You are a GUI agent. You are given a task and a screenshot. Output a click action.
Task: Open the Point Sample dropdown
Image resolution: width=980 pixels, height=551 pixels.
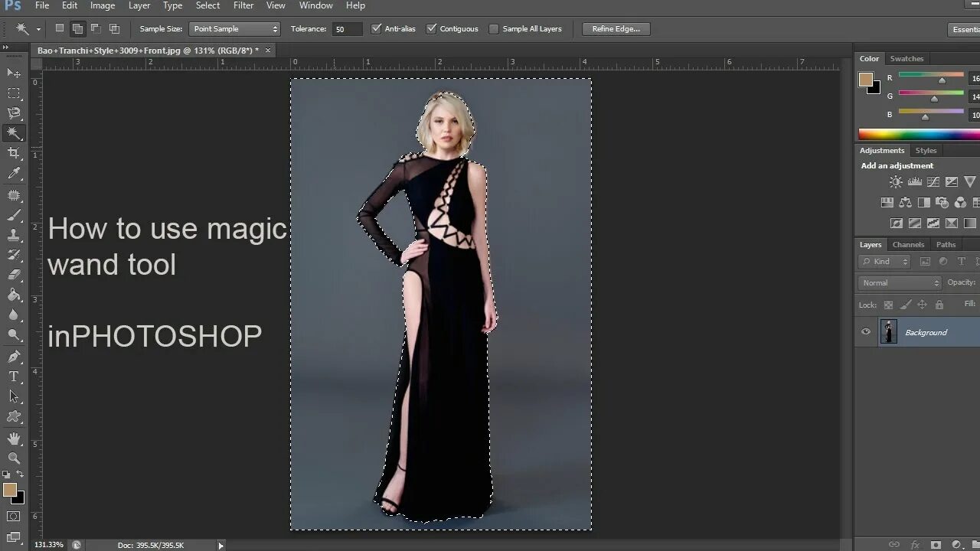[x=234, y=28]
